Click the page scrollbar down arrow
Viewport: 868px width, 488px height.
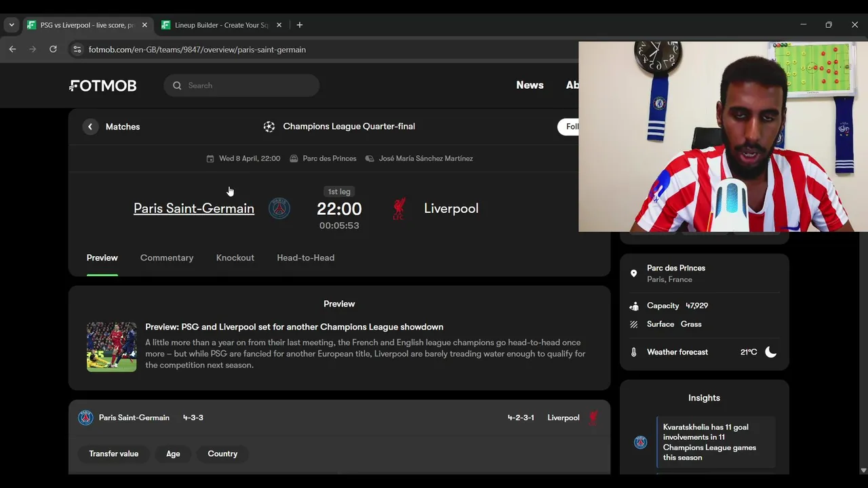[863, 470]
